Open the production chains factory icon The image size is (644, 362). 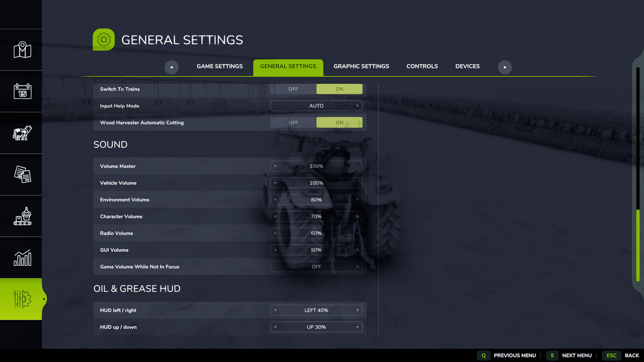point(22,216)
